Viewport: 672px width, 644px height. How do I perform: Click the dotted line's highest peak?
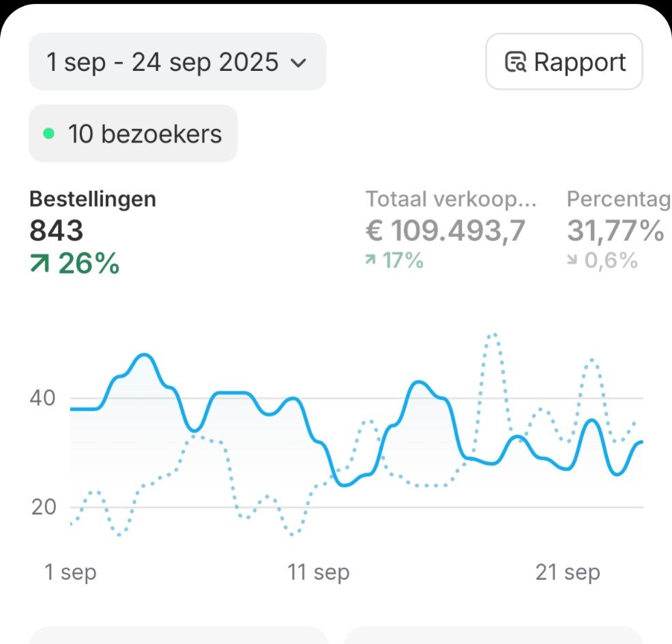493,334
